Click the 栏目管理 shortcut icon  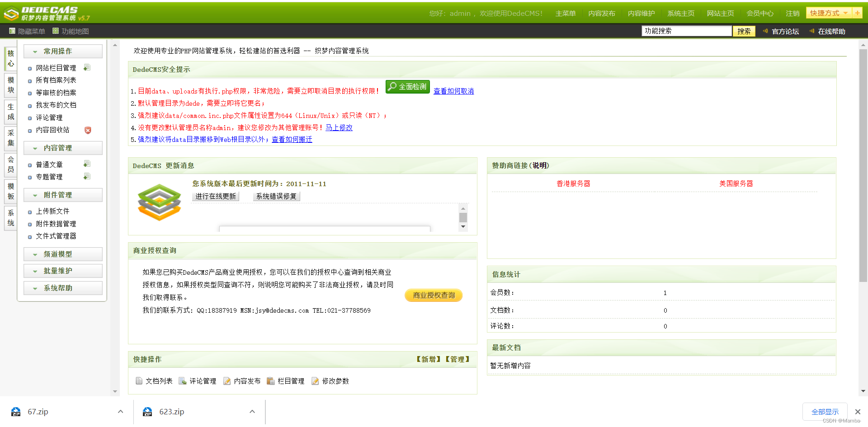click(271, 381)
